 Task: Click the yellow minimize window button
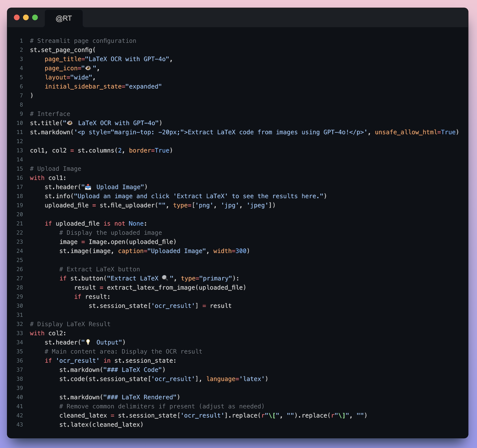(26, 17)
